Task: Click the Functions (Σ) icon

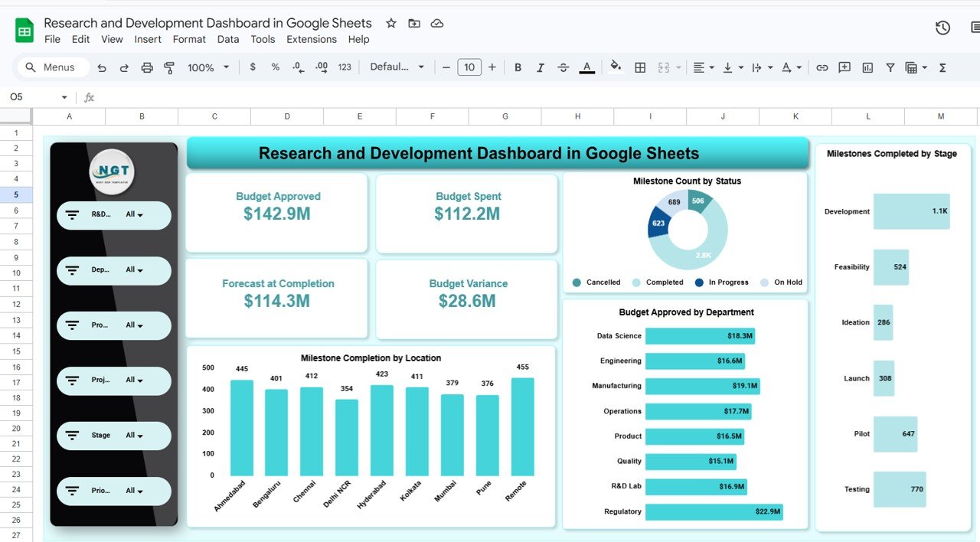Action: [942, 67]
